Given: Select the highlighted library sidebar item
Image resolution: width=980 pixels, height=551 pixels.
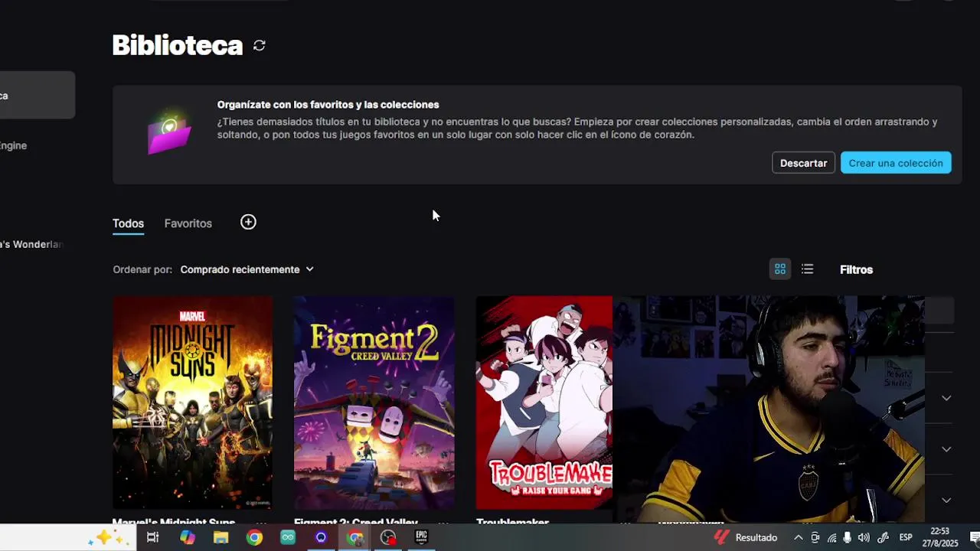Looking at the screenshot, I should [37, 96].
